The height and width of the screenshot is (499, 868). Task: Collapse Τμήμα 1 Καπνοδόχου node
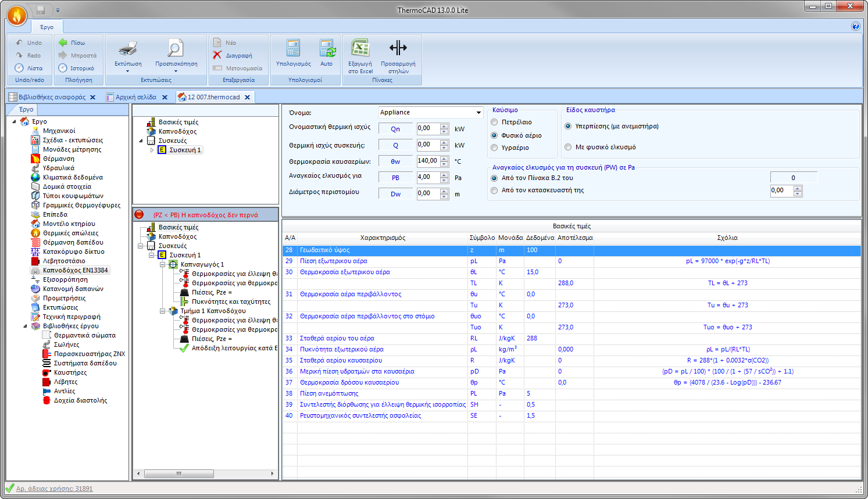click(x=163, y=311)
